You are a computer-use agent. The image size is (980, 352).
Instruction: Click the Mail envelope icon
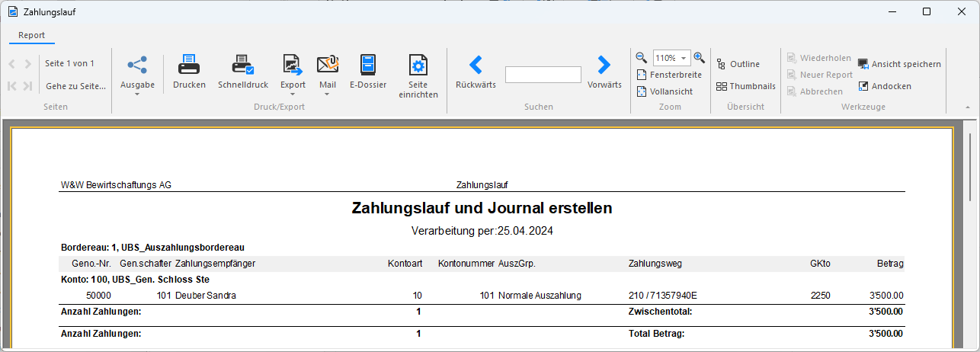pyautogui.click(x=328, y=65)
